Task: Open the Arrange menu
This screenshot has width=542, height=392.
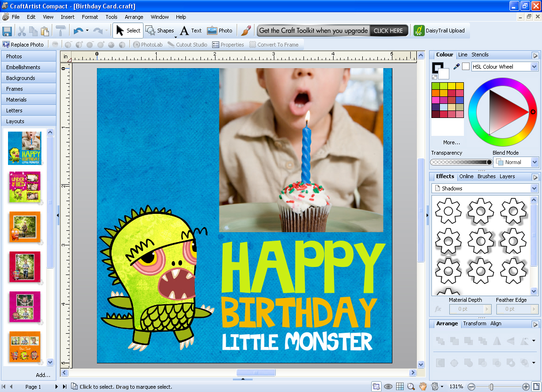Action: tap(134, 17)
